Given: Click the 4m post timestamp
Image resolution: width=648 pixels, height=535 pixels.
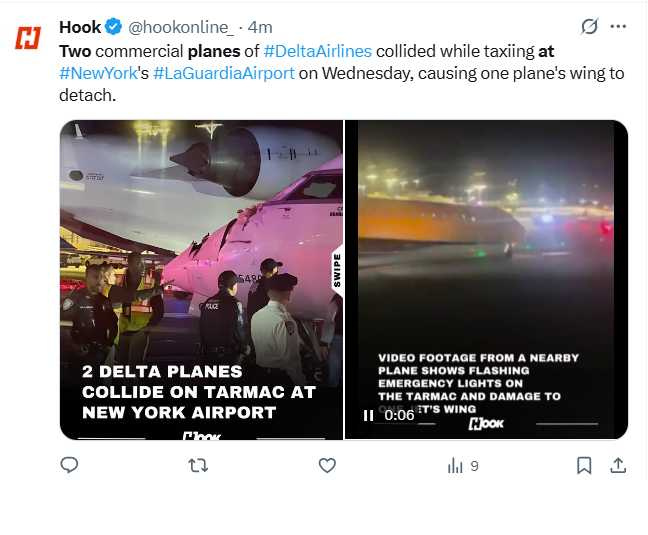Looking at the screenshot, I should click(x=259, y=27).
